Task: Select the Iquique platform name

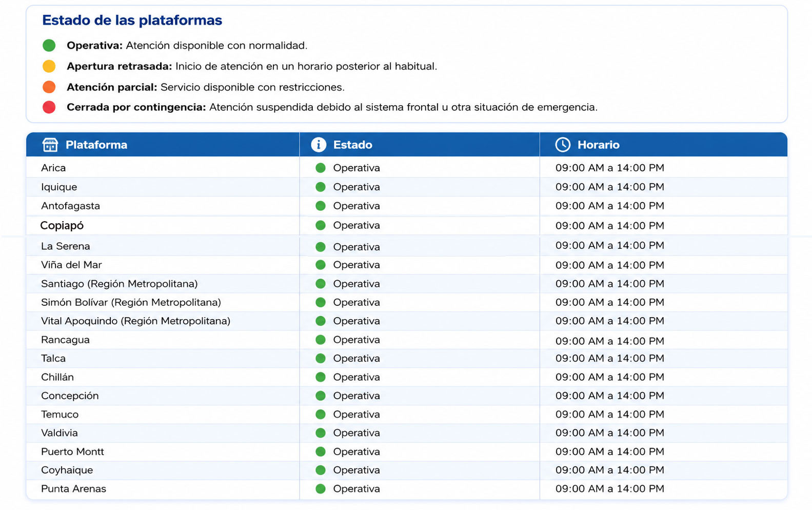Action: (59, 187)
